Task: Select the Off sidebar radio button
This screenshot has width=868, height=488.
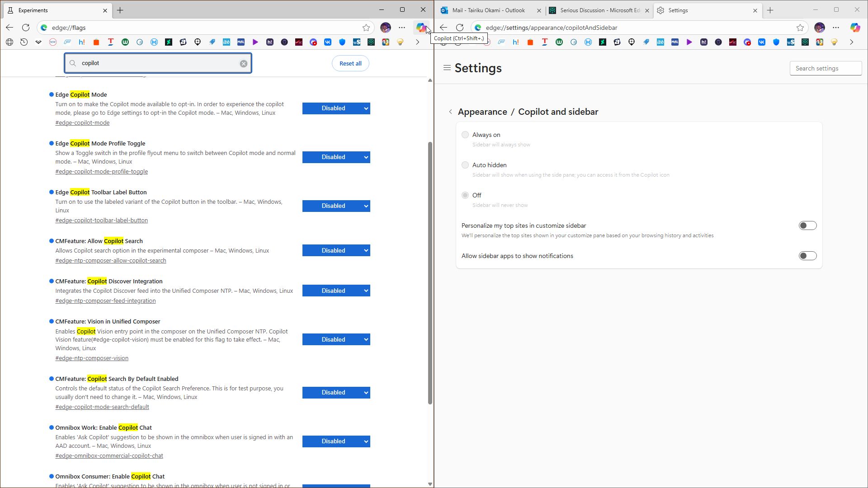Action: pos(465,195)
